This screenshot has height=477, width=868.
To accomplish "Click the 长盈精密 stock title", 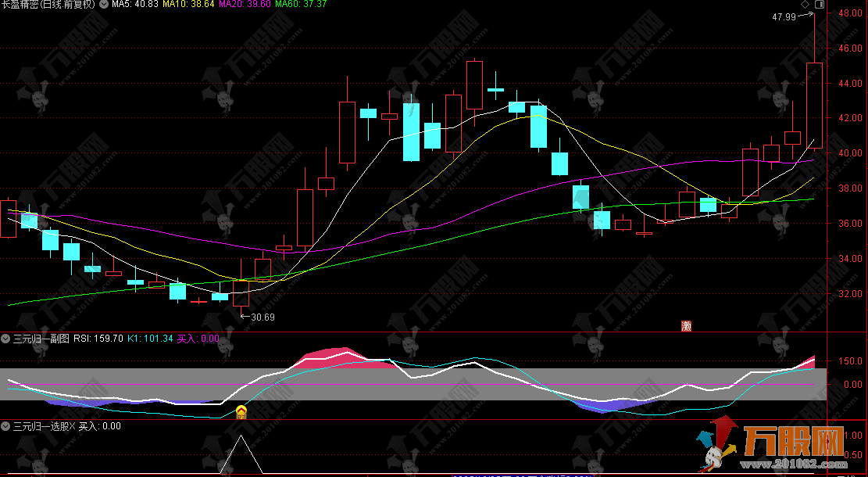I will click(48, 5).
